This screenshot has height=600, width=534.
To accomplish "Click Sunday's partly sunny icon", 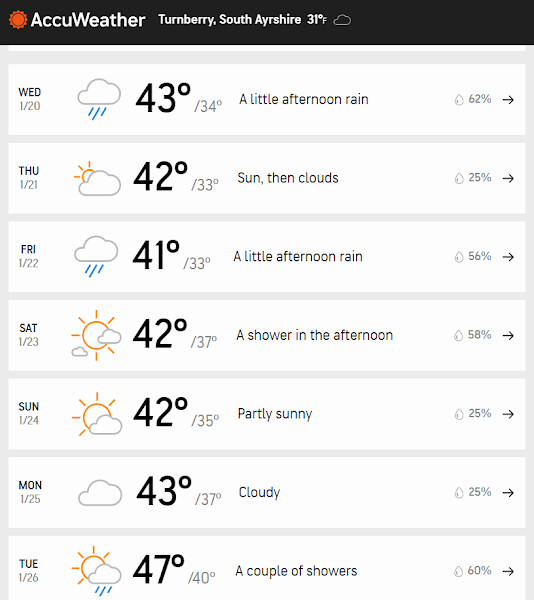I will (x=97, y=414).
